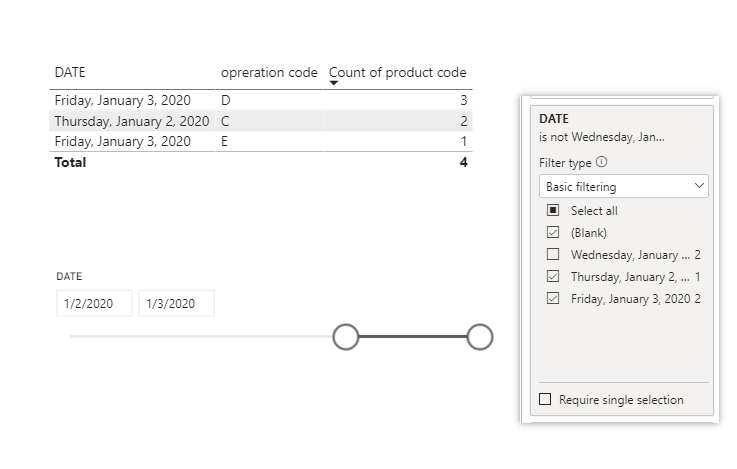Screen dimensions: 737x469
Task: Uncheck the (Blank) date checkbox
Action: point(553,232)
